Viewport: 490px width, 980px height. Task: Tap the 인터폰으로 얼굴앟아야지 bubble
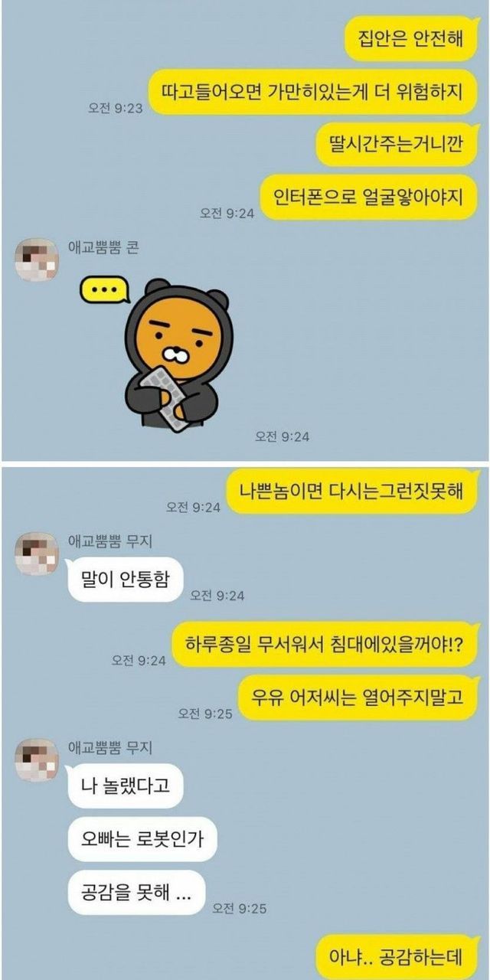coord(369,198)
